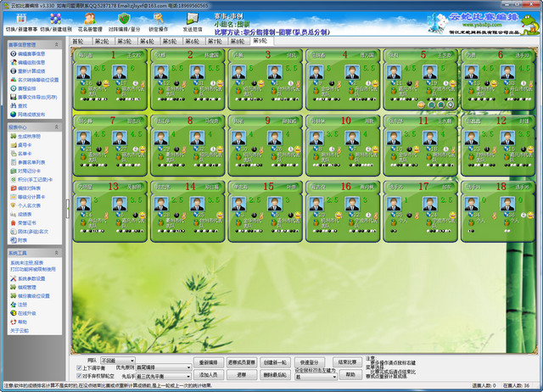Click the 重新编排 button

209,362
